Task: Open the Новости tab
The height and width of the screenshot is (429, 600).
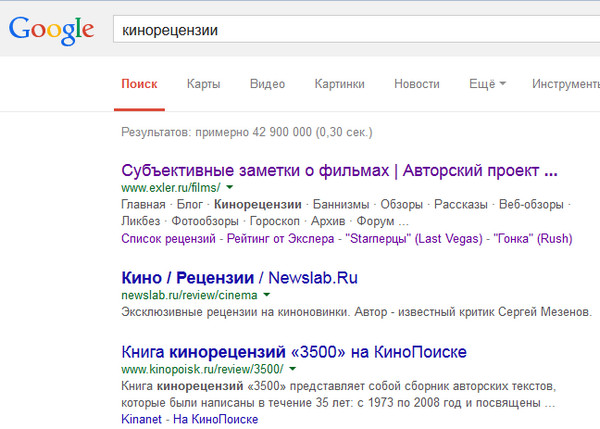Action: click(416, 84)
